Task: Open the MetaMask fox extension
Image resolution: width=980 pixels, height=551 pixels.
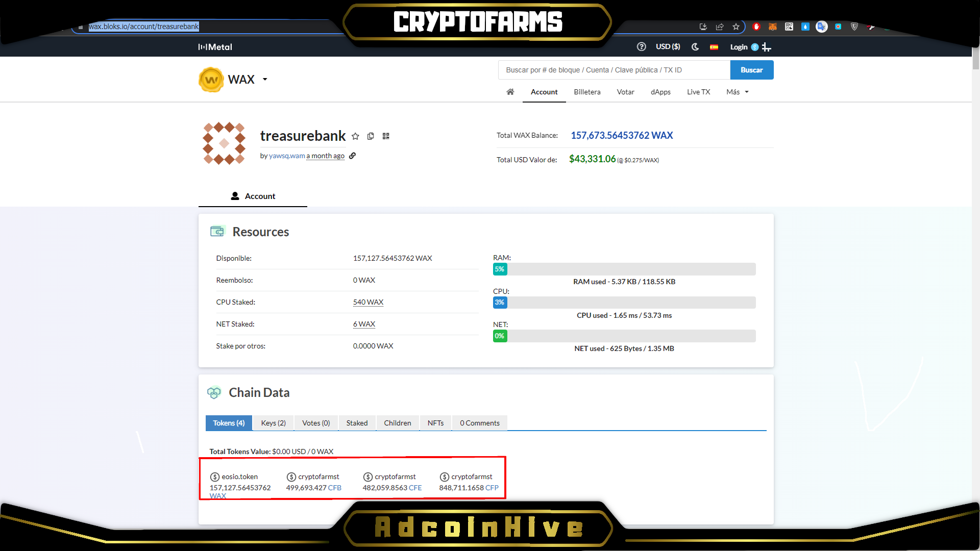Action: [773, 27]
